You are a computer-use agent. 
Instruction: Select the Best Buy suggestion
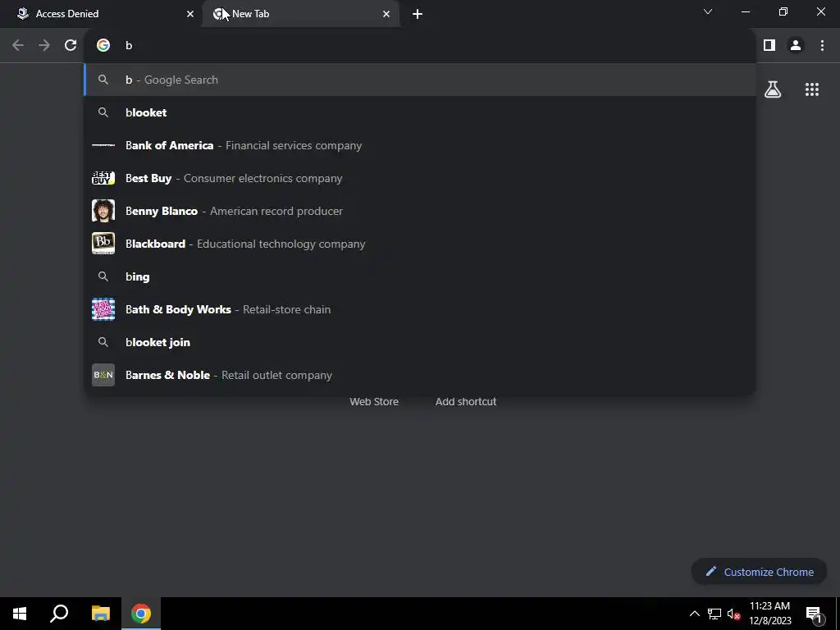coord(420,178)
